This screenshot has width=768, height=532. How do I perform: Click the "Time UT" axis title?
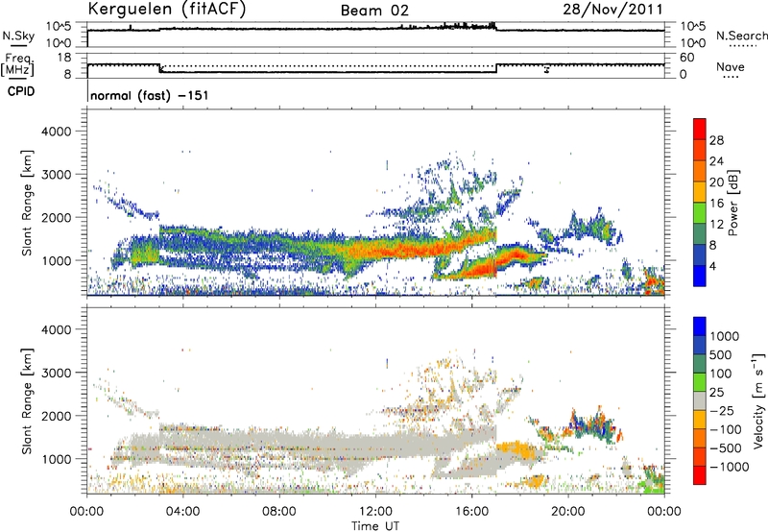tap(375, 526)
